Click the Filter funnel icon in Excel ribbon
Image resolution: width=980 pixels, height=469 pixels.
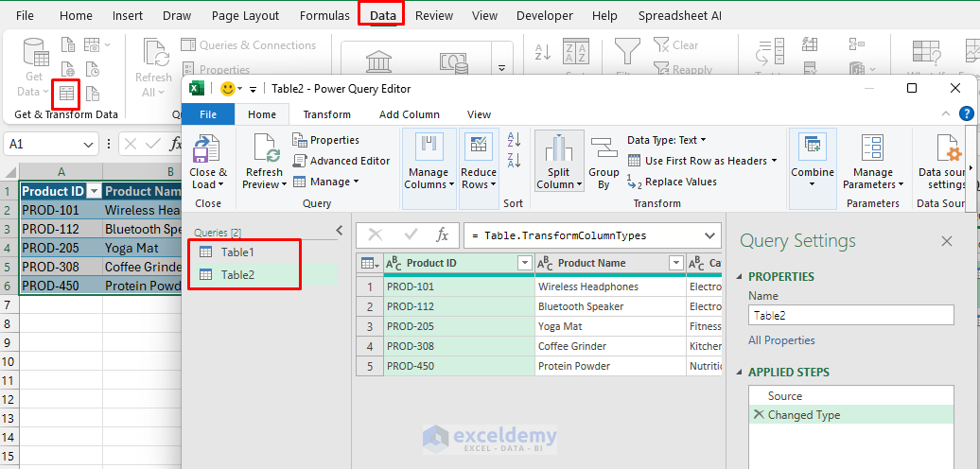627,51
